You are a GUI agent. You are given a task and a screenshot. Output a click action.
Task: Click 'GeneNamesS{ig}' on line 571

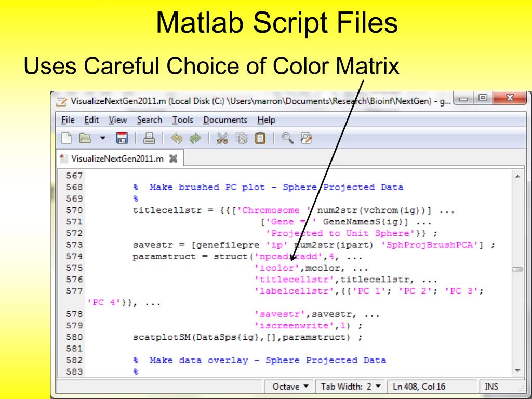363,222
